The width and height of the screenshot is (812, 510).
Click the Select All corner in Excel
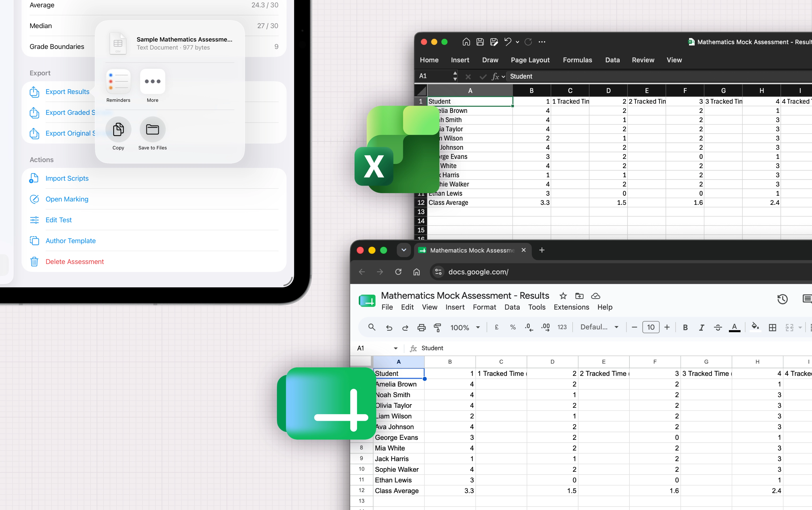[x=421, y=91]
